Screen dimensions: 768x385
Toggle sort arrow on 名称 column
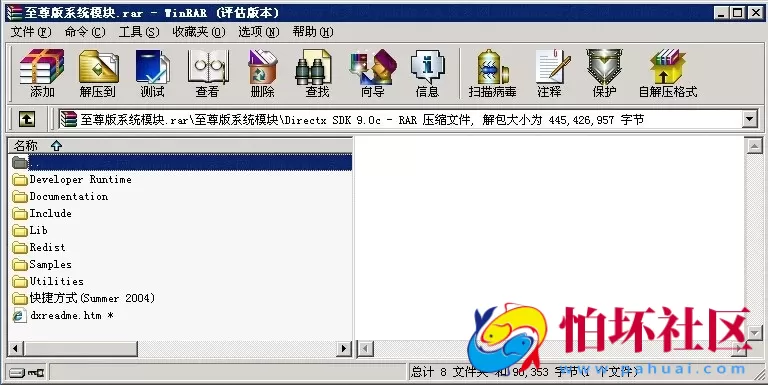tap(56, 145)
